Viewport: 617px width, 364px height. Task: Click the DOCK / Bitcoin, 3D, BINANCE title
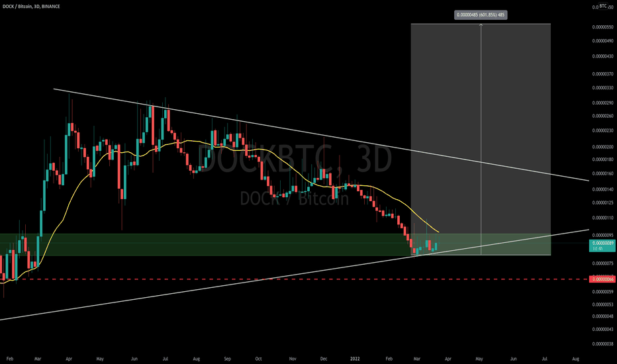click(x=31, y=7)
